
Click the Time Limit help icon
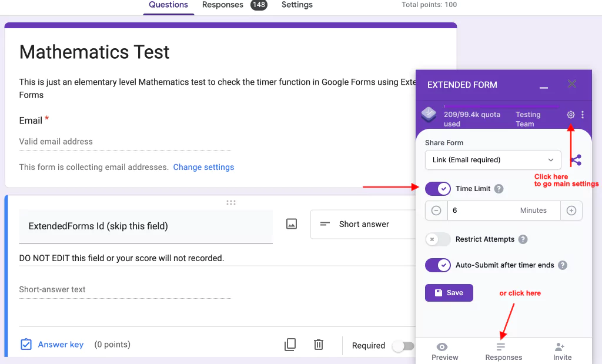[499, 189]
